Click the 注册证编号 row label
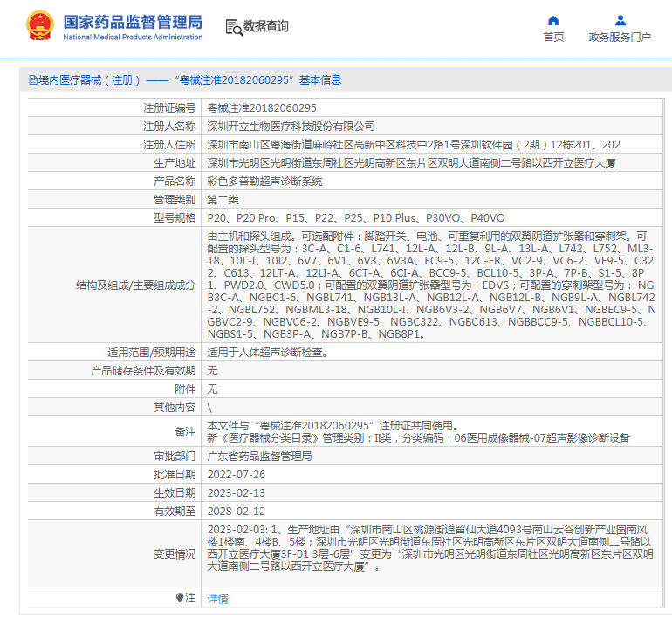672x618 pixels. pos(169,108)
